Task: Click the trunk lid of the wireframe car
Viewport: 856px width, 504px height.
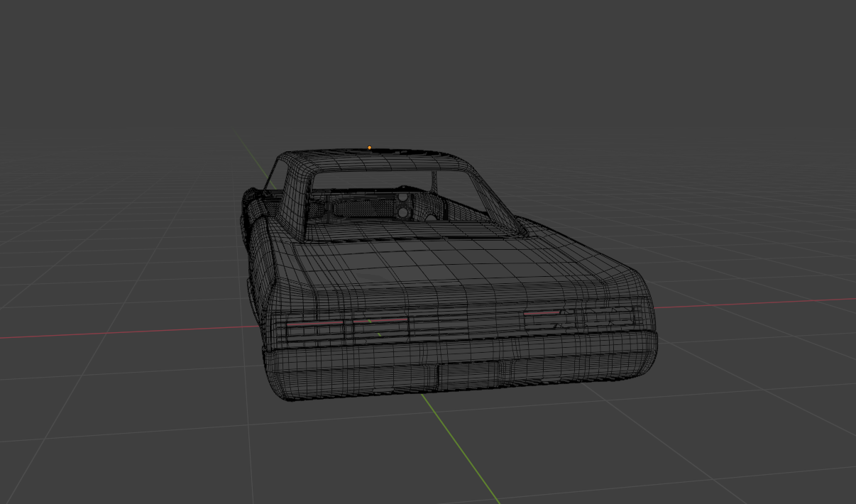Action: pos(447,264)
